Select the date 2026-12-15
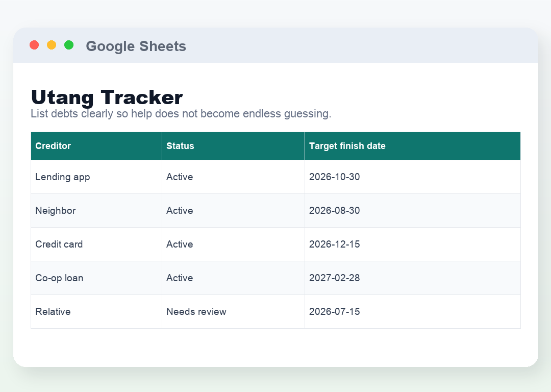The height and width of the screenshot is (392, 551). tap(413, 244)
